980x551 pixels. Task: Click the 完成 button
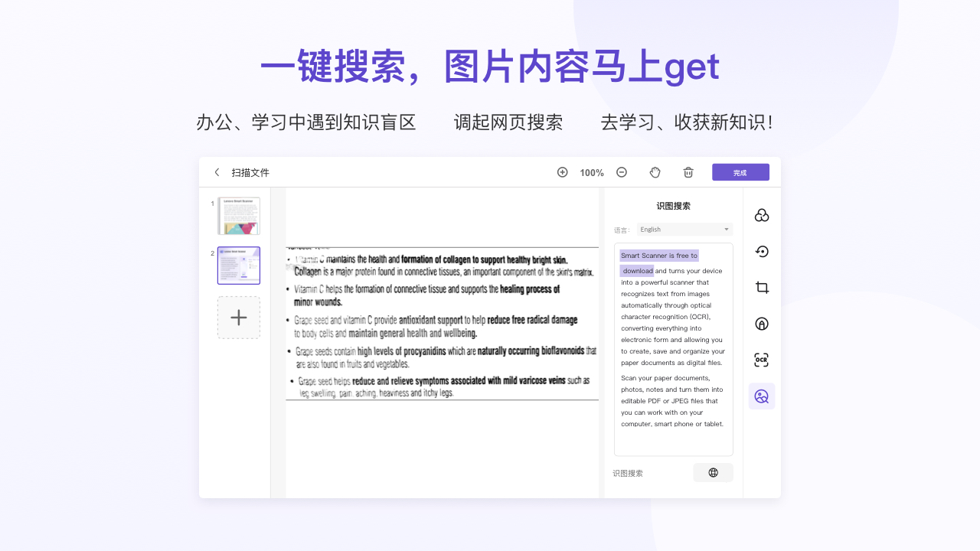[x=740, y=172]
